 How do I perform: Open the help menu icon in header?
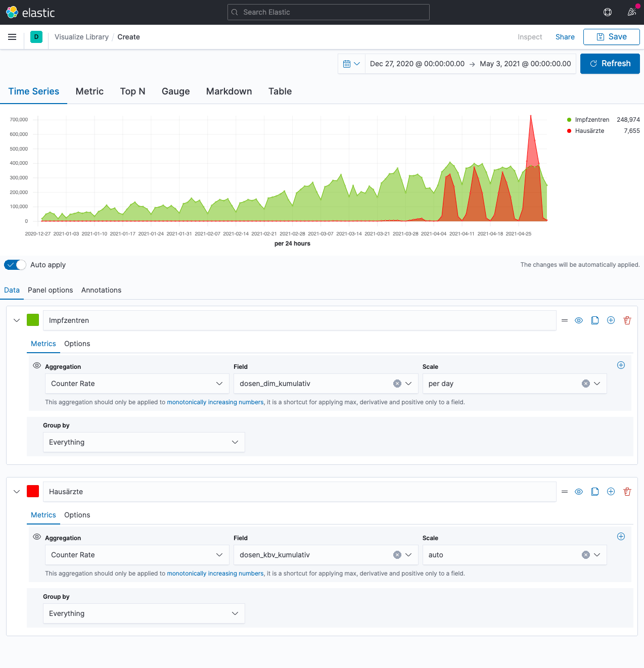(x=608, y=12)
